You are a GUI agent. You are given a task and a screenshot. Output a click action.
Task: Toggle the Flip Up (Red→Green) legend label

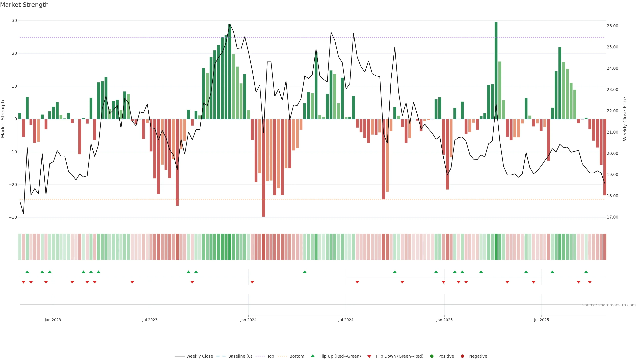coord(340,356)
